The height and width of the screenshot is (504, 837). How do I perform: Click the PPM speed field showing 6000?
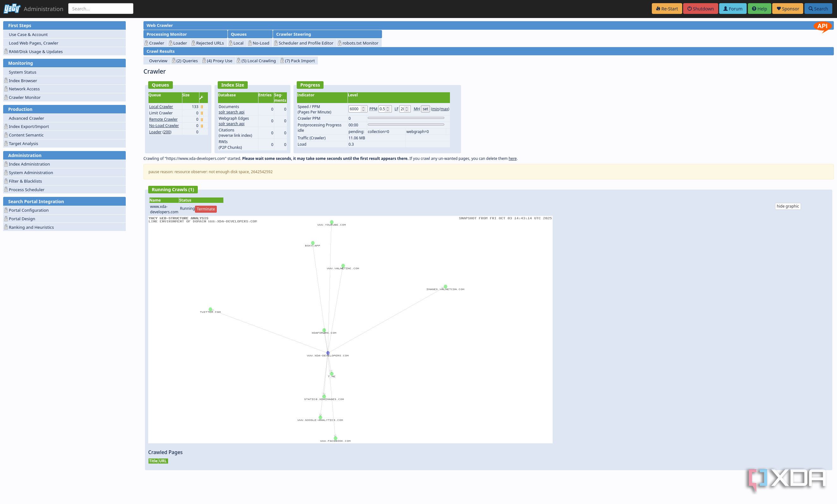[x=357, y=109]
